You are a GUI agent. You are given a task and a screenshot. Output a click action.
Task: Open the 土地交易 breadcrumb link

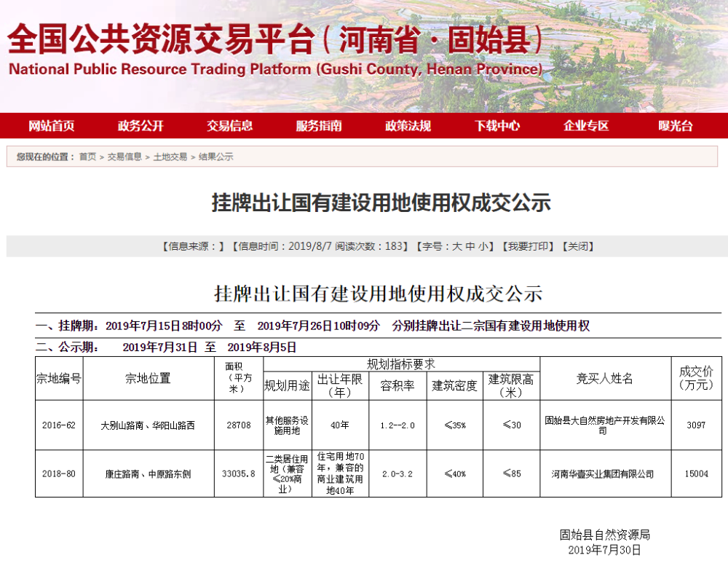pos(170,157)
